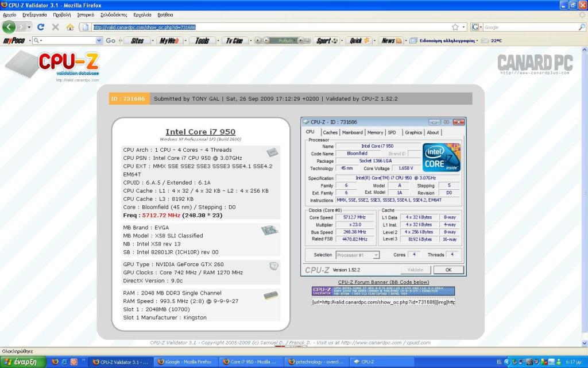Launch Firefox from the quick launch bar
The width and height of the screenshot is (588, 368).
55,362
